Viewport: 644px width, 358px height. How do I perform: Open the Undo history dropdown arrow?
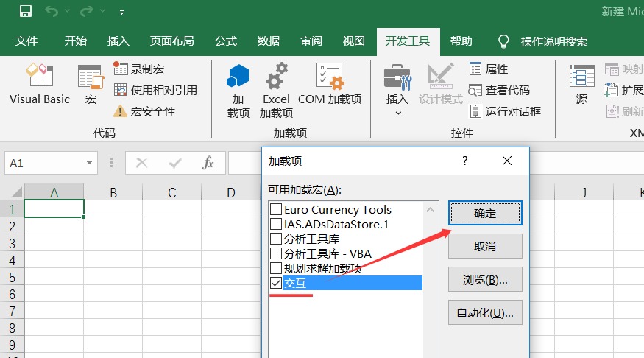[68, 11]
